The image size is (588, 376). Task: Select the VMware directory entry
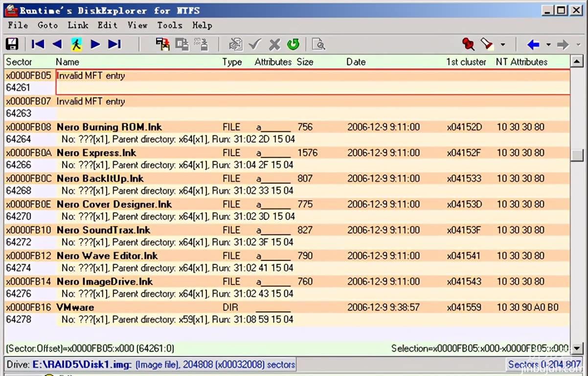pos(287,313)
